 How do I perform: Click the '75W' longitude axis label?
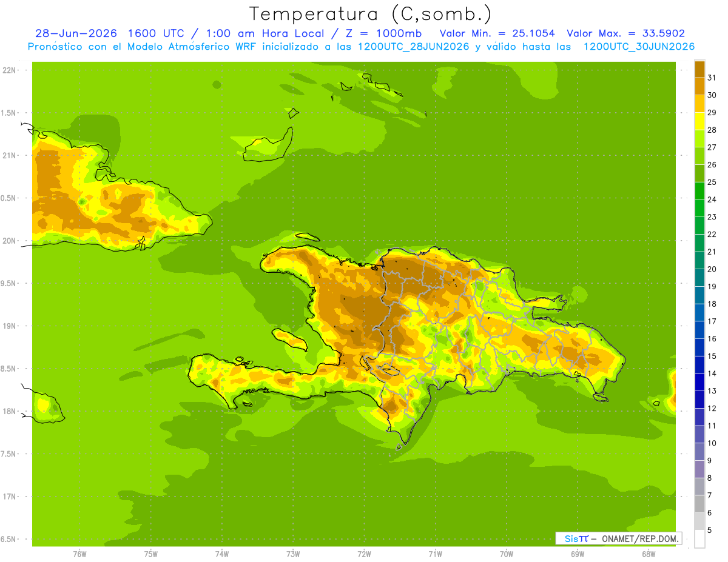[x=151, y=554]
